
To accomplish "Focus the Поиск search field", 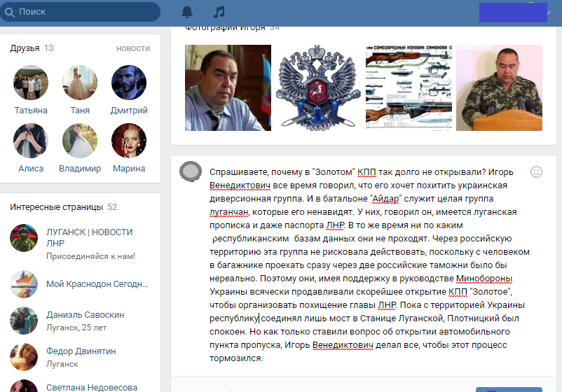I will point(81,12).
